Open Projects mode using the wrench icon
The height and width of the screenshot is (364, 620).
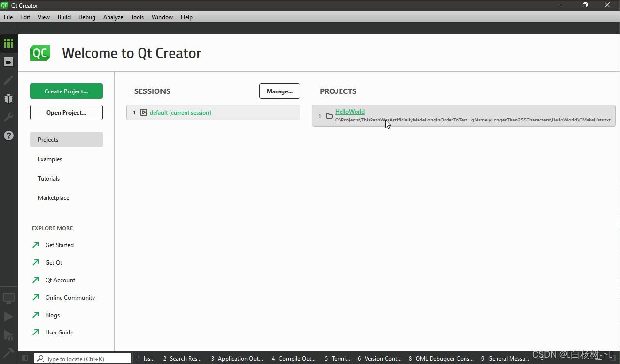tap(9, 117)
